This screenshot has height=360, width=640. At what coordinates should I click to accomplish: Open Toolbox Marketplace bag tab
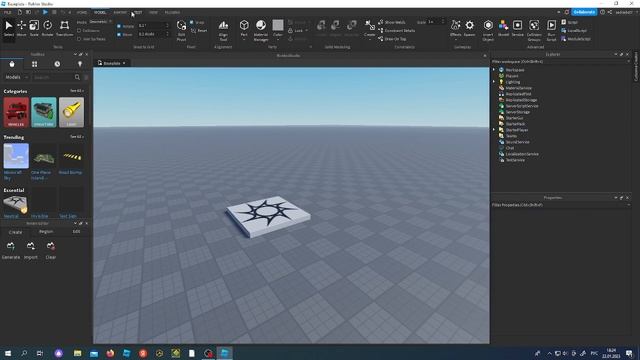click(x=12, y=64)
